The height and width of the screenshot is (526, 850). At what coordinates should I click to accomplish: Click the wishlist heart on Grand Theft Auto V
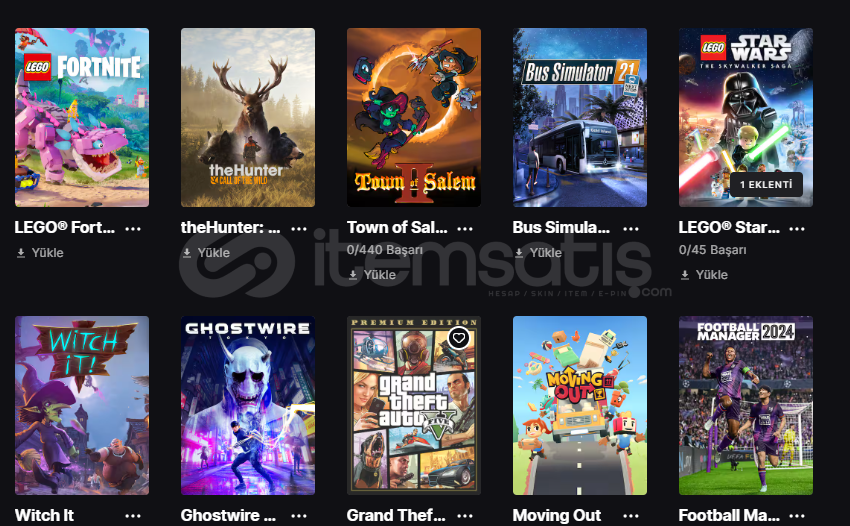[459, 338]
